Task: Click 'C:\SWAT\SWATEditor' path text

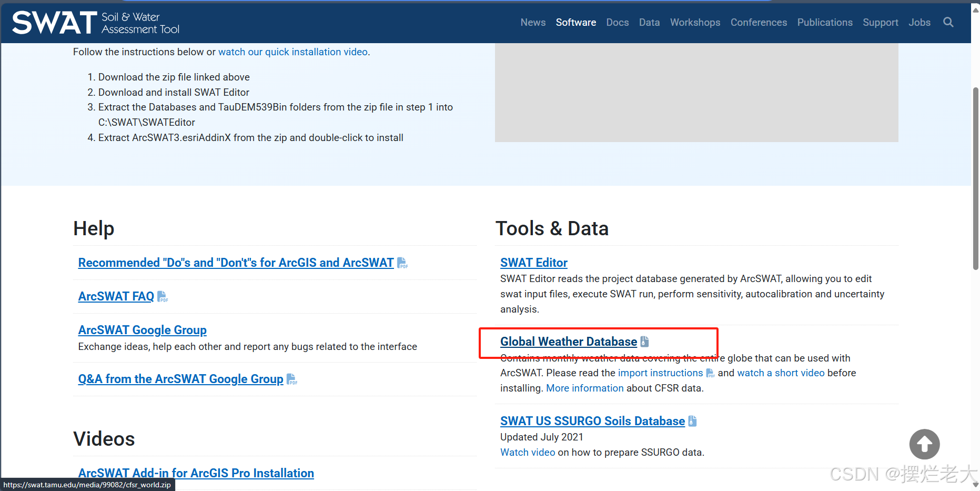Action: point(146,123)
